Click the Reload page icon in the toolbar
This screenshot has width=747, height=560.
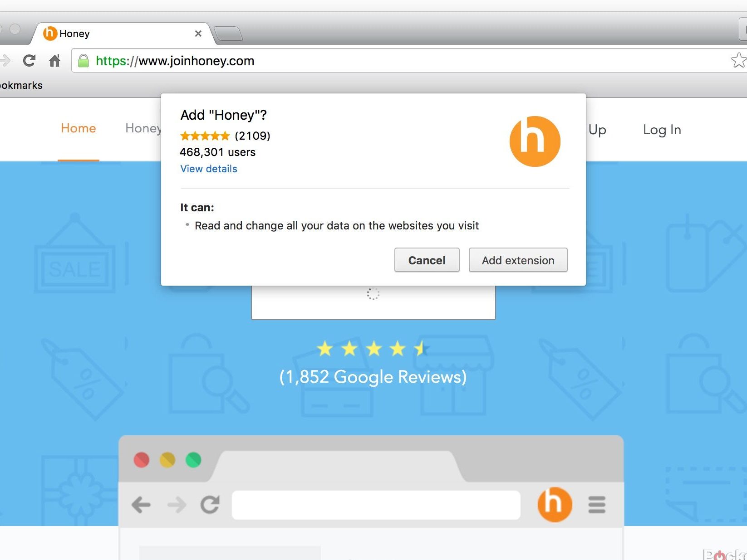click(29, 60)
